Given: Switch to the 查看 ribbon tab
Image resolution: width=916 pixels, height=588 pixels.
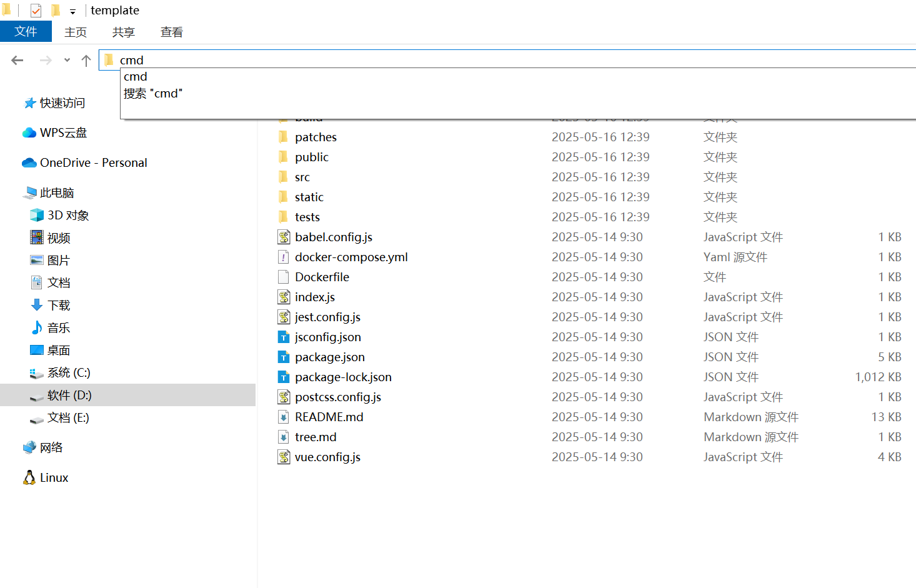Looking at the screenshot, I should click(171, 32).
